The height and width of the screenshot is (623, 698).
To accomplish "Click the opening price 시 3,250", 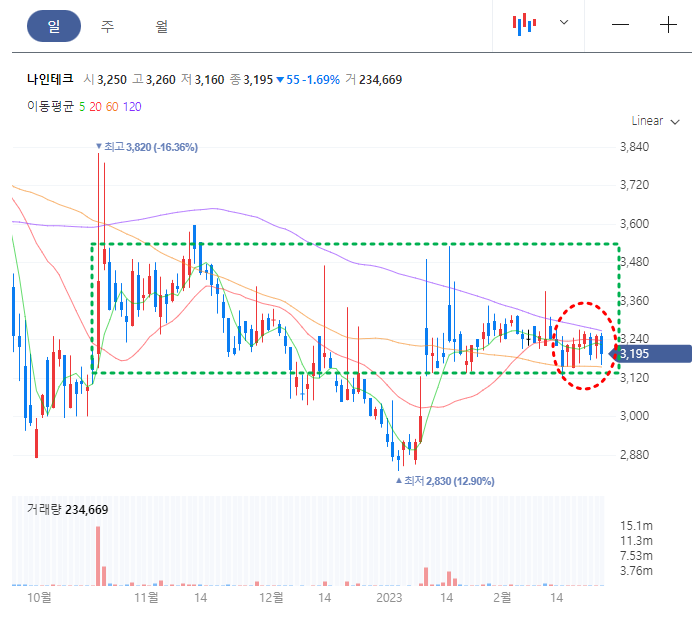I will (106, 80).
